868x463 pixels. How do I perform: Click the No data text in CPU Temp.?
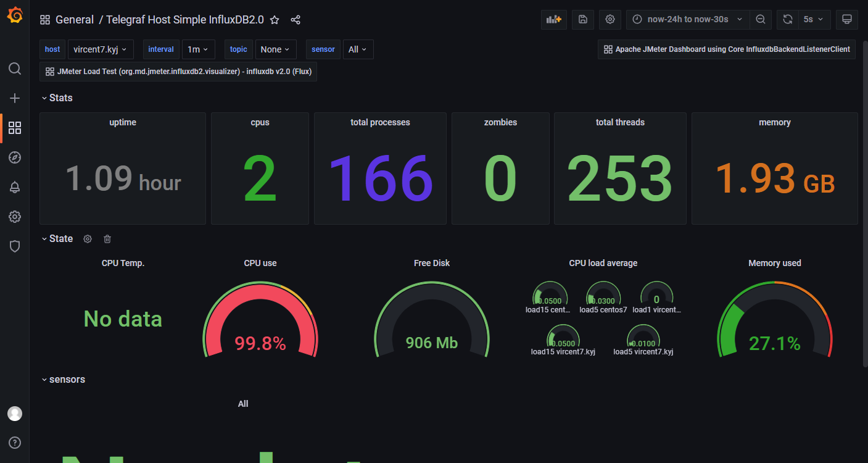[123, 319]
